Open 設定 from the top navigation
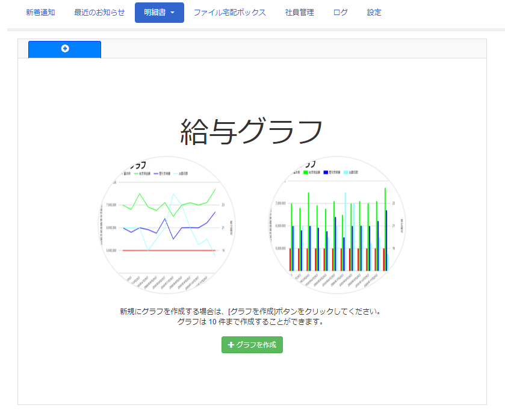Image resolution: width=505 pixels, height=420 pixels. coord(374,12)
